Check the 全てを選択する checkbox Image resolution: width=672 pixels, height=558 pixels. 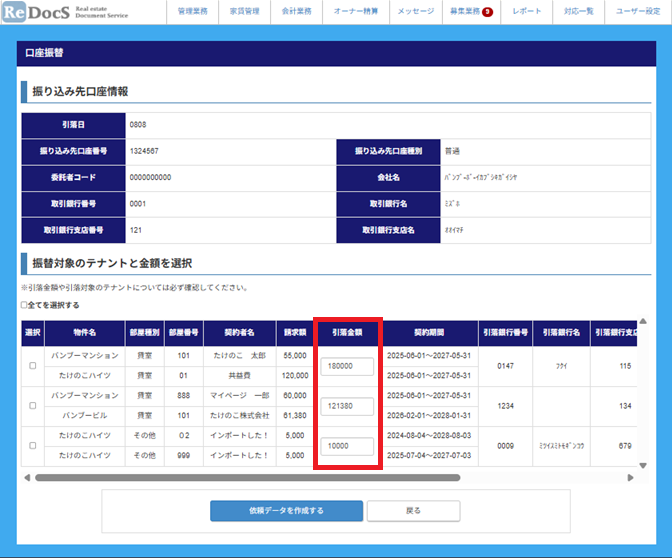[24, 305]
